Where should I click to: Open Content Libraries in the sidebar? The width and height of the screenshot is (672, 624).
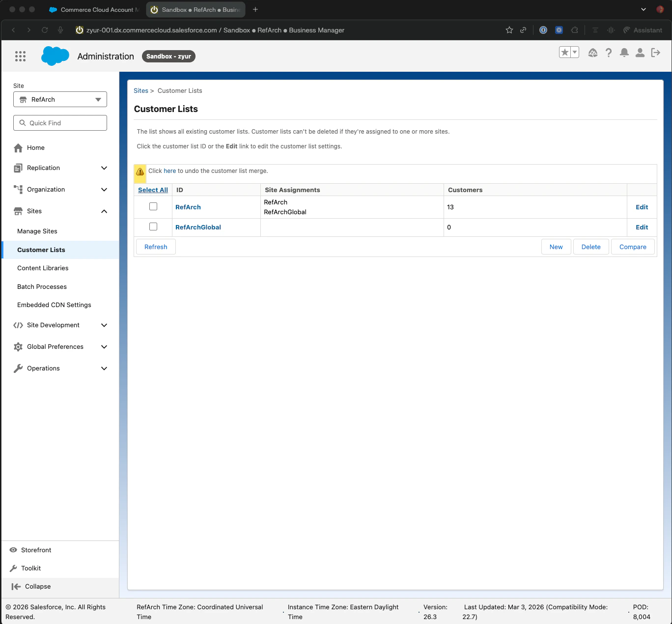(43, 268)
